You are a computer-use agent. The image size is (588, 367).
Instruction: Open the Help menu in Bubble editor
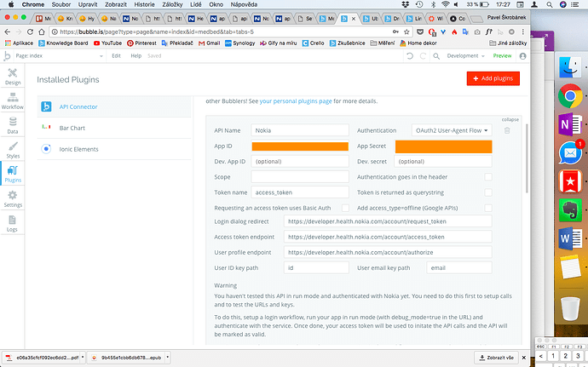(135, 56)
